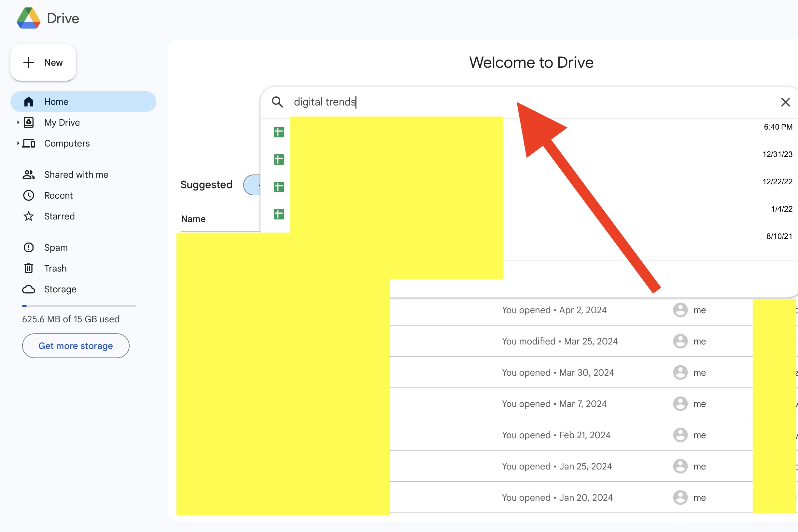Clear the search with the X button
798x532 pixels.
click(x=785, y=102)
